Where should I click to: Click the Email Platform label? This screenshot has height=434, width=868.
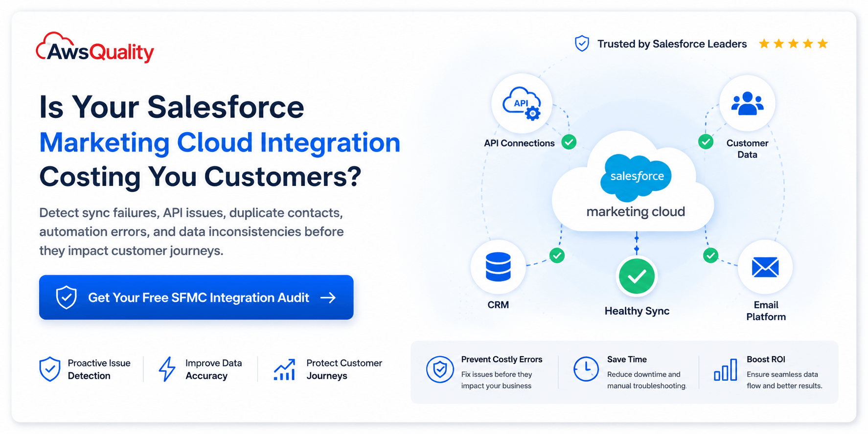pos(766,311)
